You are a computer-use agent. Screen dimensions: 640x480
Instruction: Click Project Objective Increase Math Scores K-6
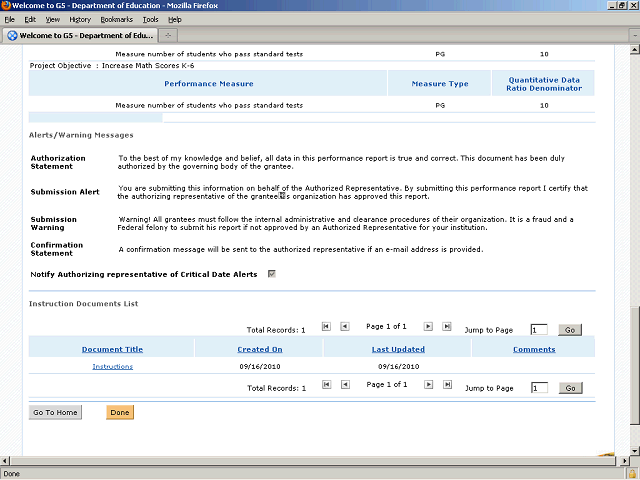tap(112, 66)
